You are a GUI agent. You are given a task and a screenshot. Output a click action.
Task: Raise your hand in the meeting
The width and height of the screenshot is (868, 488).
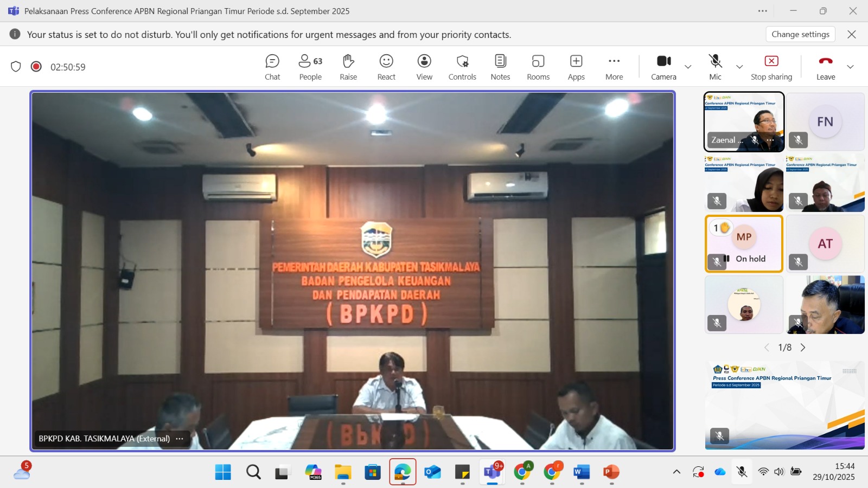click(348, 67)
